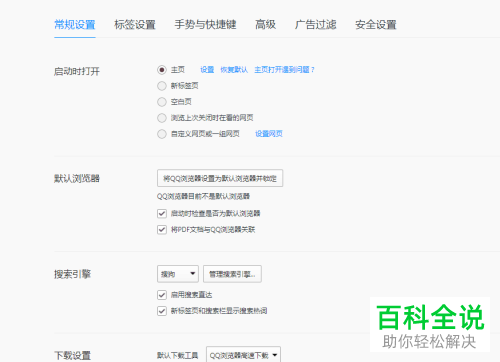The height and width of the screenshot is (362, 500).
Task: Click the 搜索引擎 section label
Action: (72, 274)
